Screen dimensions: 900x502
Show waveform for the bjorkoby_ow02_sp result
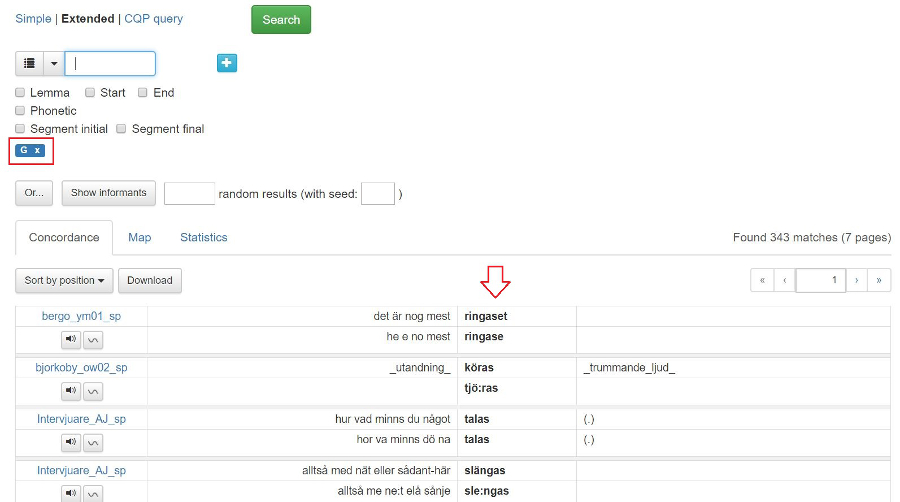pos(92,390)
